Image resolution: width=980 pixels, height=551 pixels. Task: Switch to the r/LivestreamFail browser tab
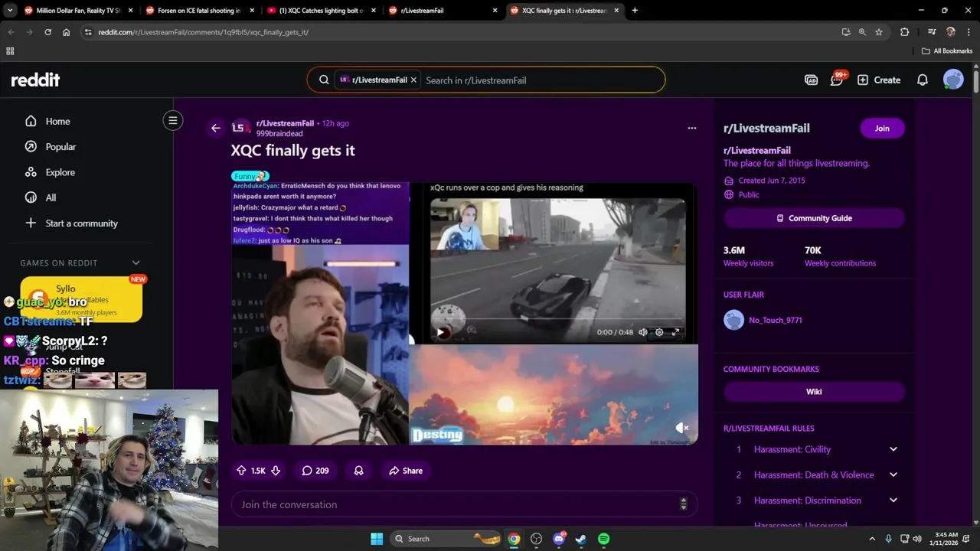pos(443,11)
